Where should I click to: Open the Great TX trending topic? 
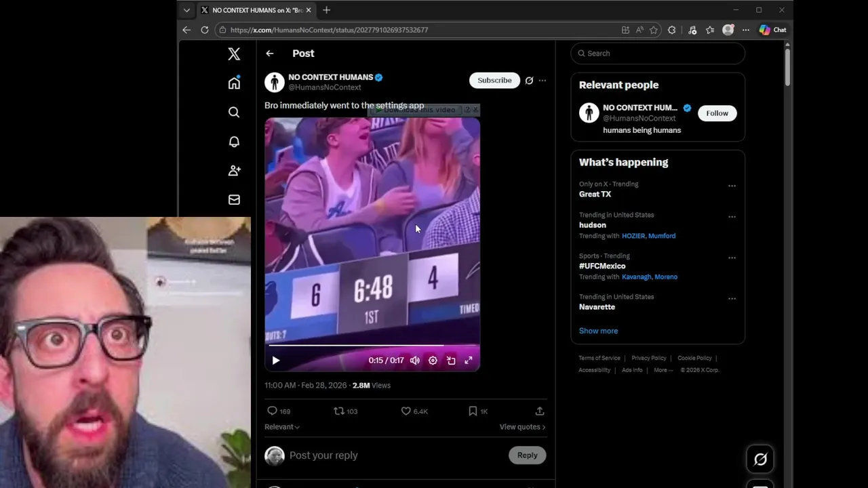595,194
